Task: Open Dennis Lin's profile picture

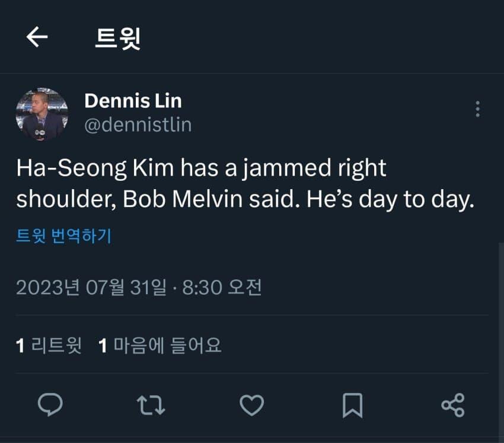Action: click(x=42, y=114)
